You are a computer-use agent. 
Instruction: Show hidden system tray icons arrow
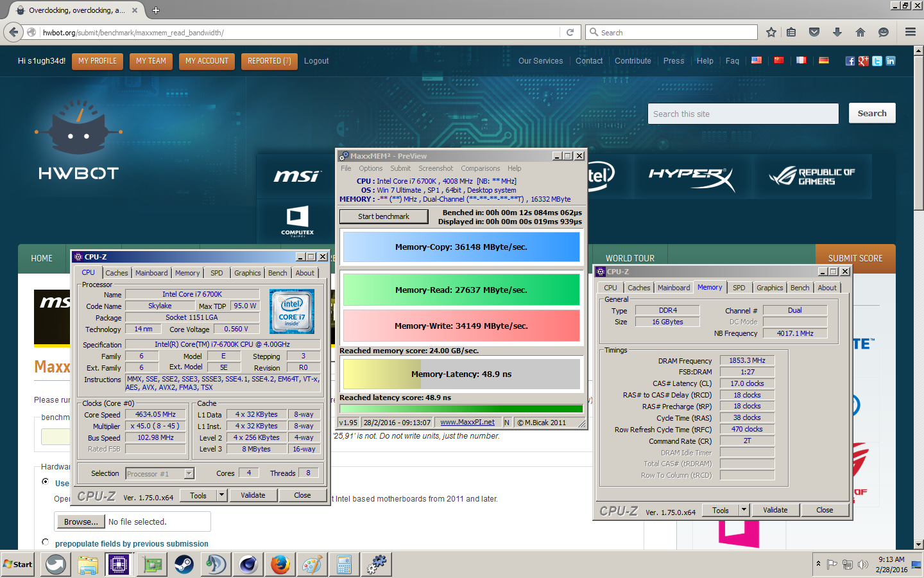click(x=818, y=564)
